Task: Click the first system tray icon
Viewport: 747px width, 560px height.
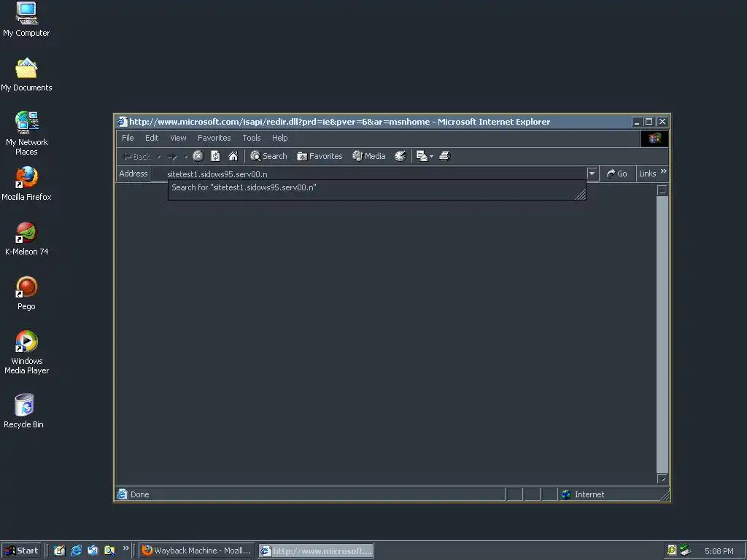Action: point(672,551)
